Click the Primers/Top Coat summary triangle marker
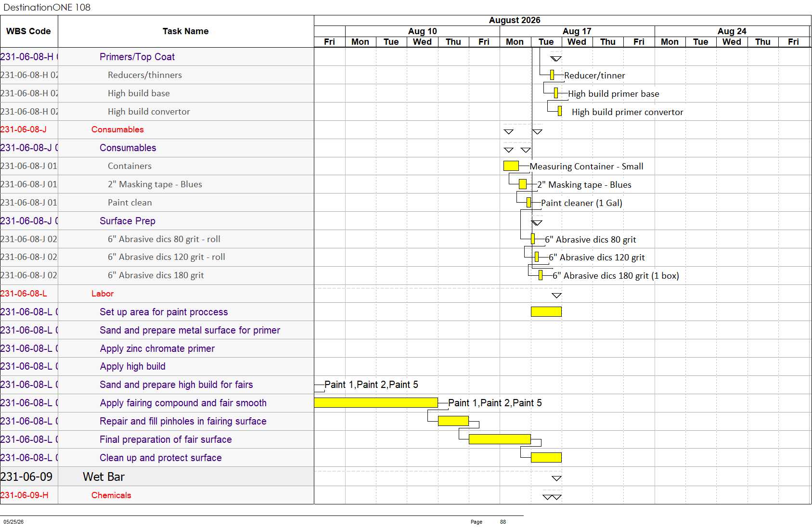 click(x=556, y=59)
